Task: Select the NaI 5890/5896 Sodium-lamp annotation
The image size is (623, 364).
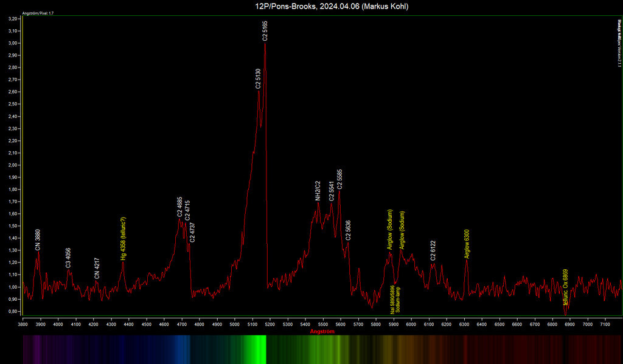Action: [394, 300]
